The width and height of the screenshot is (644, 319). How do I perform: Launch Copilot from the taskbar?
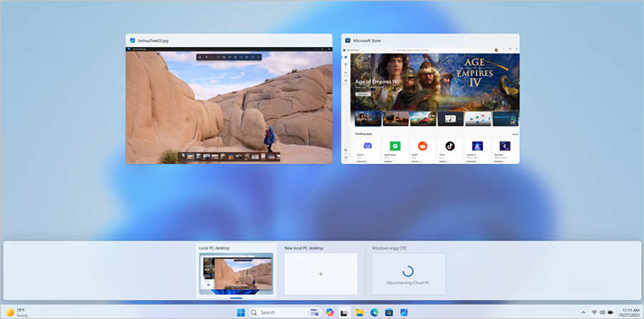click(x=330, y=313)
